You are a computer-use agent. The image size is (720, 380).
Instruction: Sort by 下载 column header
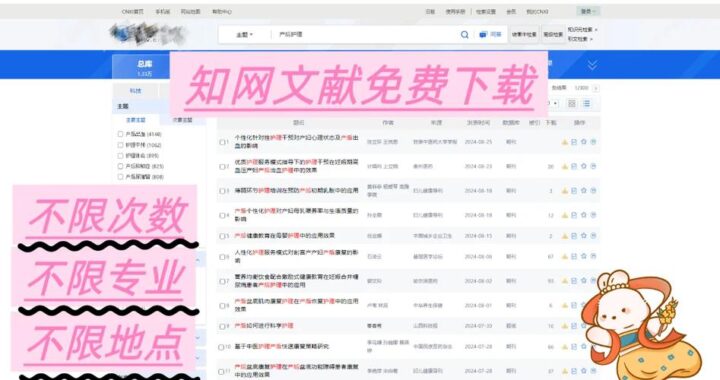[x=551, y=123]
